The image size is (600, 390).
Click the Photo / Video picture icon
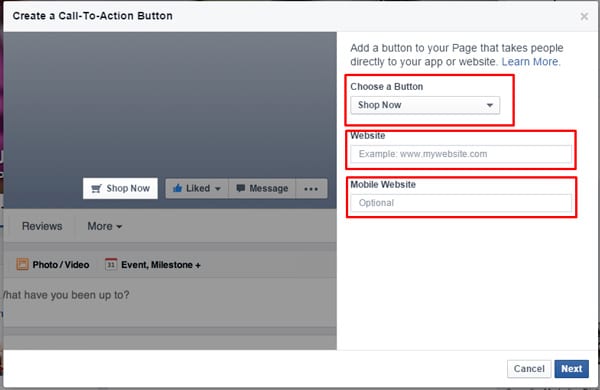[22, 264]
